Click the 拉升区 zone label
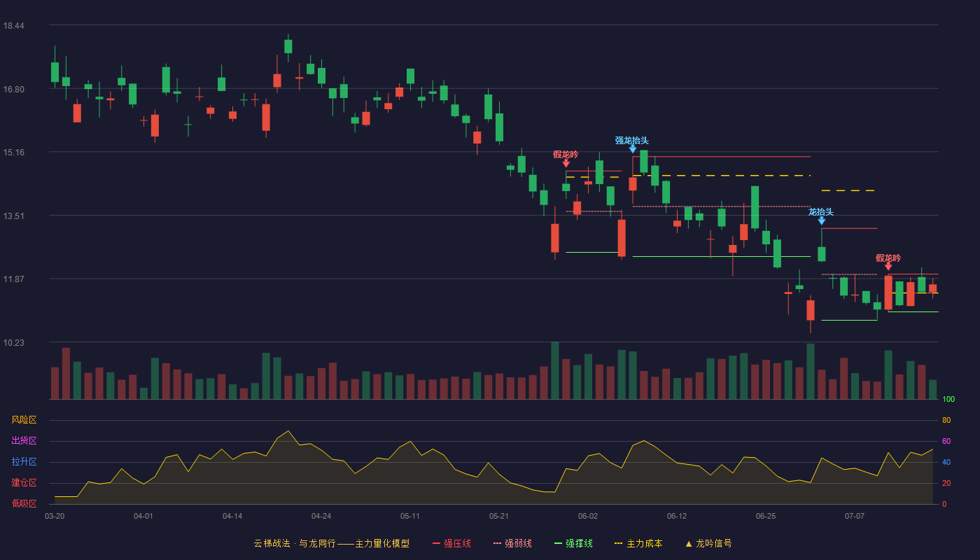Viewport: 980px width, 560px height. (x=24, y=462)
